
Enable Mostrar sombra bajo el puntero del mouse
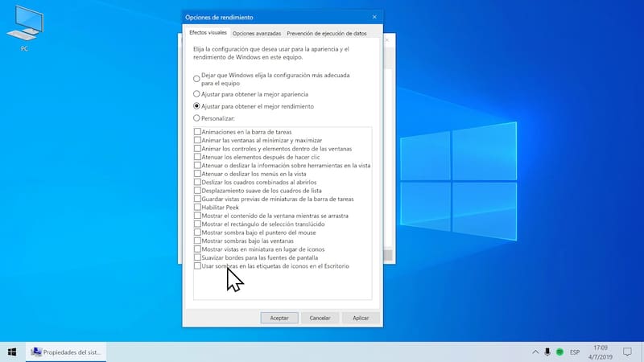coord(197,232)
